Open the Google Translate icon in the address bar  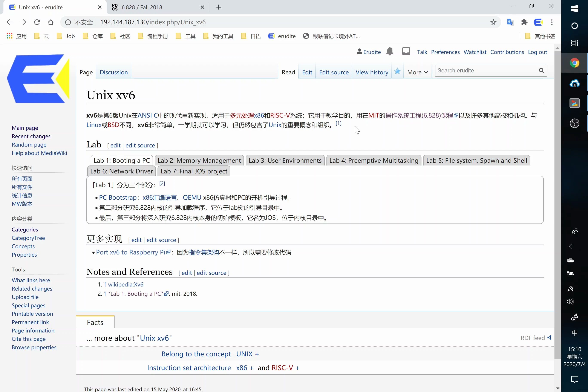(x=510, y=22)
